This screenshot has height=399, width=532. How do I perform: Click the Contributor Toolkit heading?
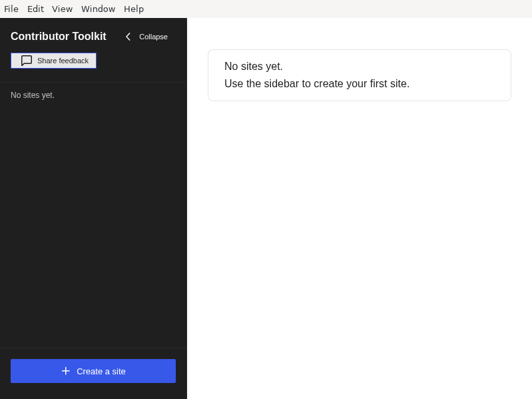tap(59, 37)
